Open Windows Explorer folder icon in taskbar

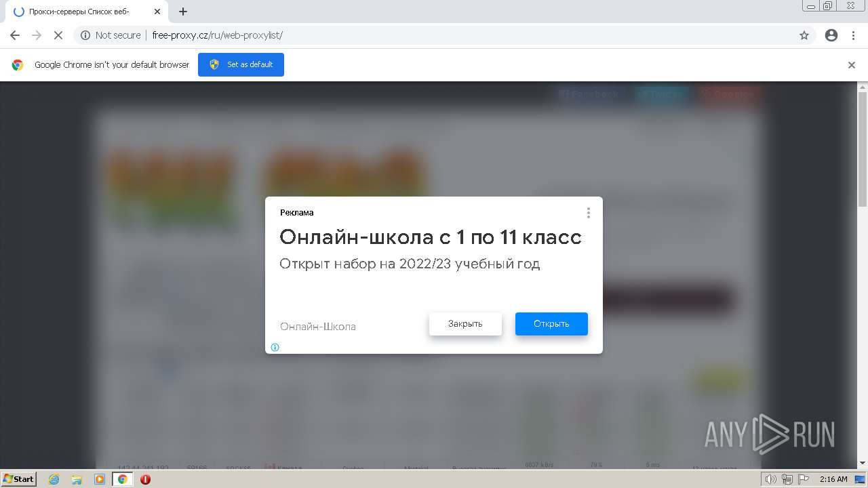(x=77, y=479)
